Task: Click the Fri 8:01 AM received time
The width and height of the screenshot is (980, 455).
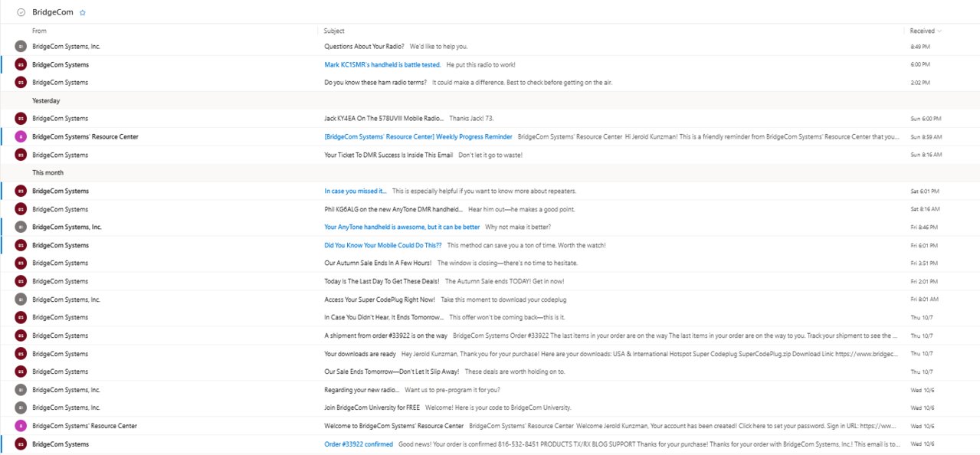Action: click(924, 300)
